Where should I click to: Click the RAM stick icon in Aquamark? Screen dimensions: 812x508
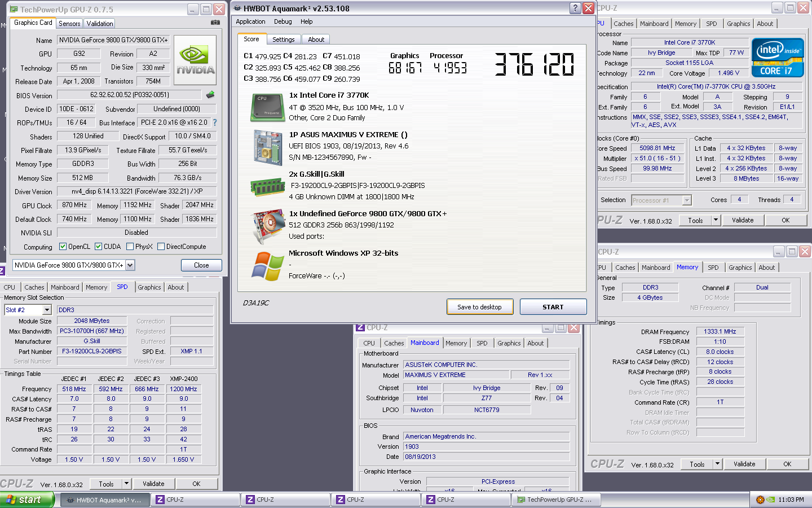pos(267,186)
